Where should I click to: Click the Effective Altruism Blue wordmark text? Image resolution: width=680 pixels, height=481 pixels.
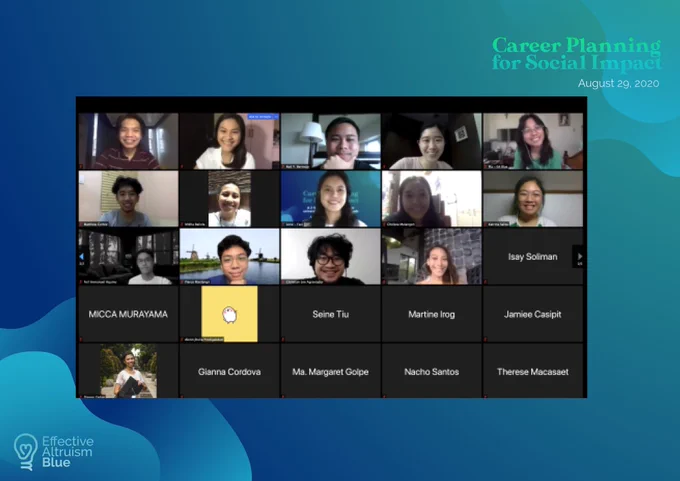(x=68, y=452)
